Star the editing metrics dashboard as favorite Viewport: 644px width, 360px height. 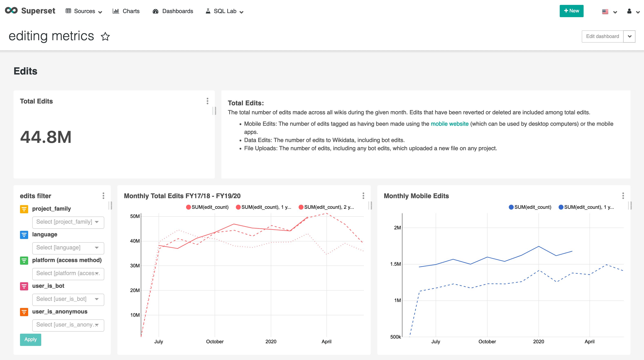tap(105, 37)
